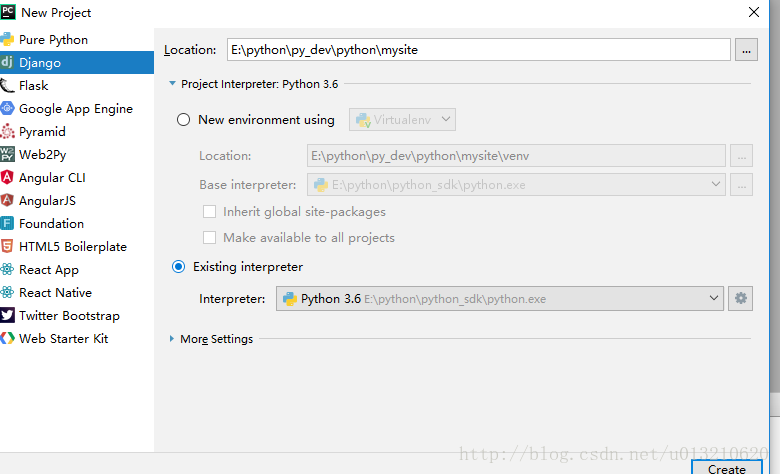The width and height of the screenshot is (780, 474).
Task: Enable Inherit global site-packages checkbox
Action: (209, 212)
